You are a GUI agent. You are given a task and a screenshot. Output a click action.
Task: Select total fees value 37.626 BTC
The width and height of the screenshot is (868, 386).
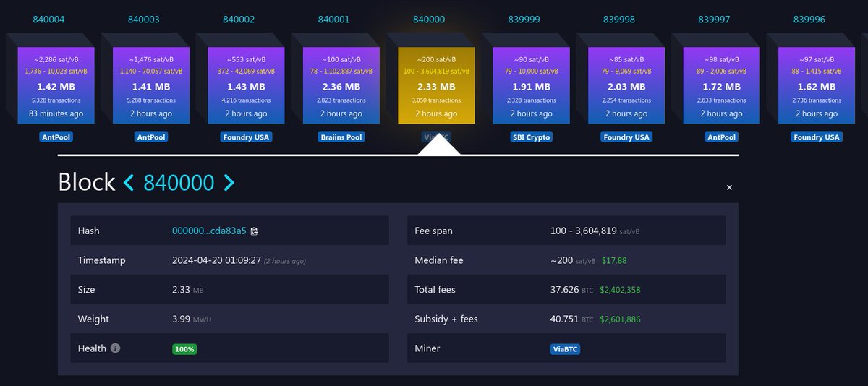click(571, 290)
